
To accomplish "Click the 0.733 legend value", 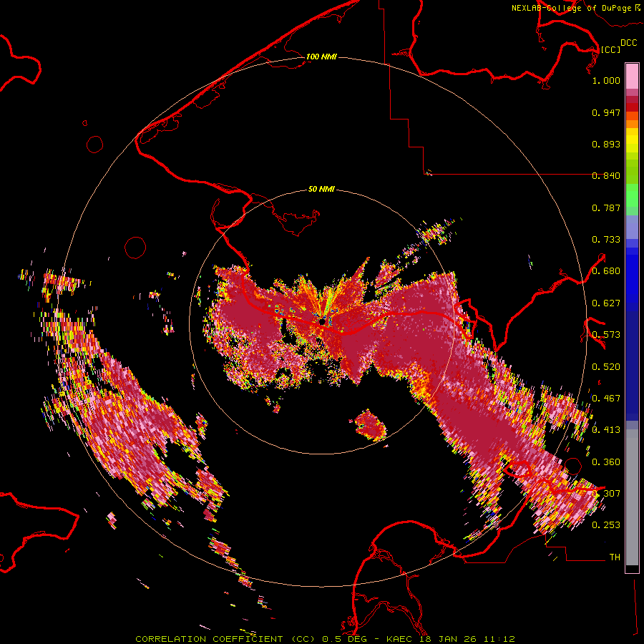I will (606, 240).
